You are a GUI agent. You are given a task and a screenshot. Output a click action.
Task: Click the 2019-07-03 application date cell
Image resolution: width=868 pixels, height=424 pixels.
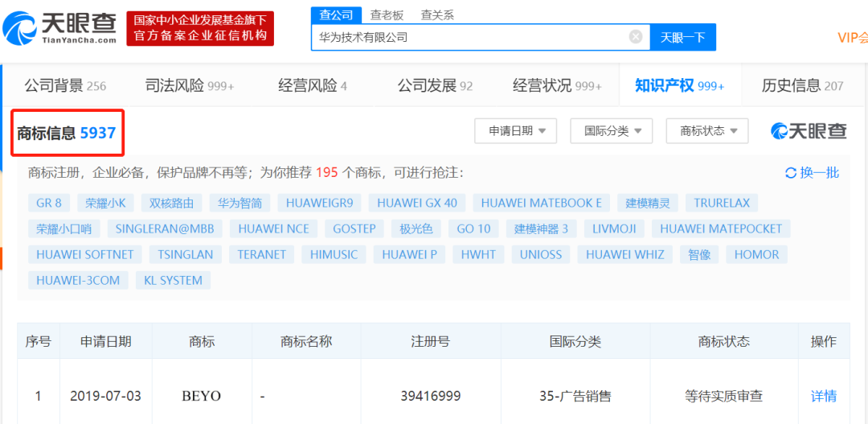[106, 397]
